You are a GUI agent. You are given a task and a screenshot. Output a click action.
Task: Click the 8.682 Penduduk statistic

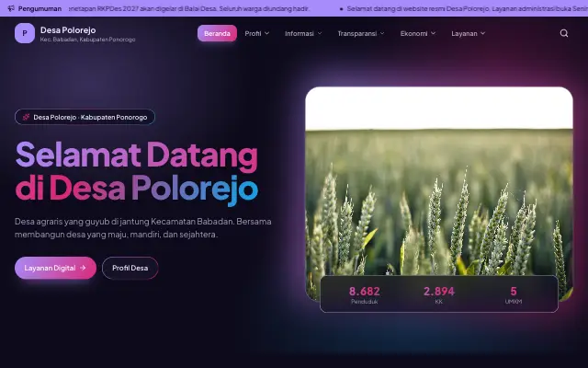point(364,294)
